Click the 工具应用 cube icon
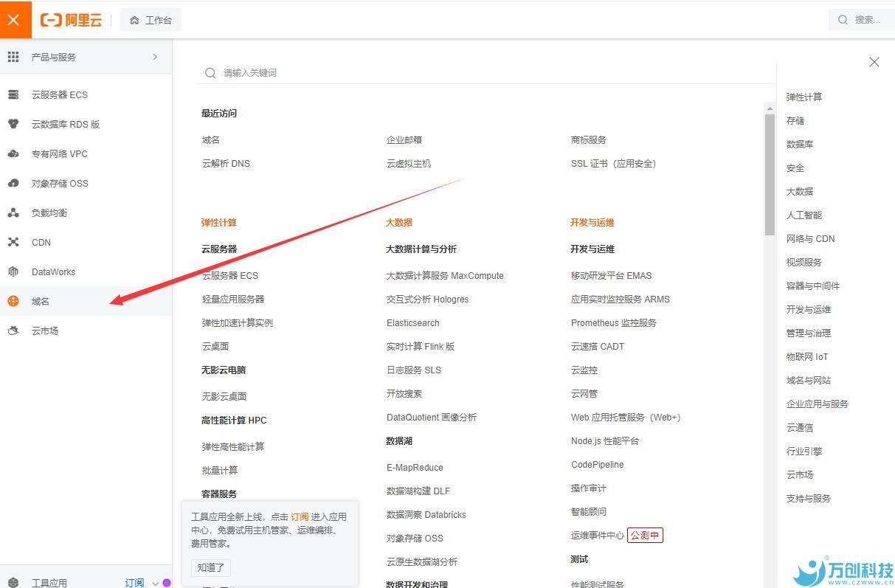This screenshot has height=588, width=895. point(13,583)
